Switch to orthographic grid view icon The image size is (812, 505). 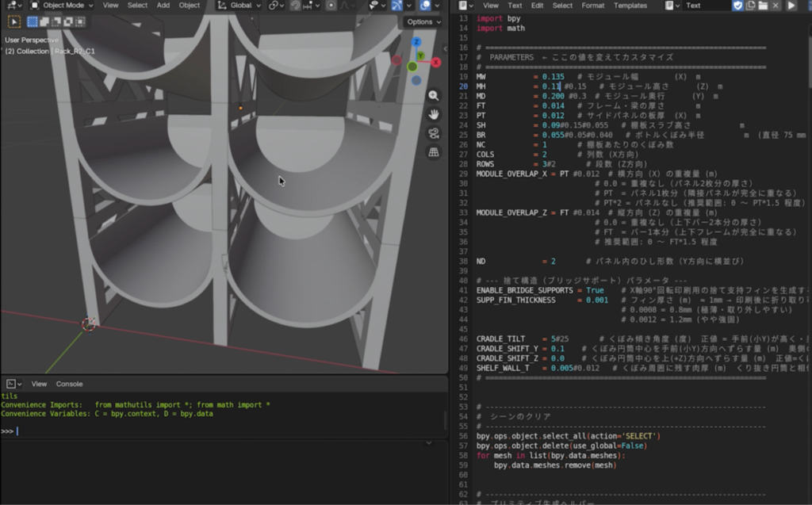pos(434,152)
